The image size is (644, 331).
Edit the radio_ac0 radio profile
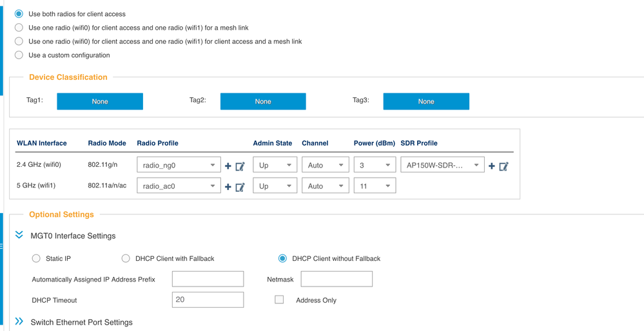tap(240, 187)
